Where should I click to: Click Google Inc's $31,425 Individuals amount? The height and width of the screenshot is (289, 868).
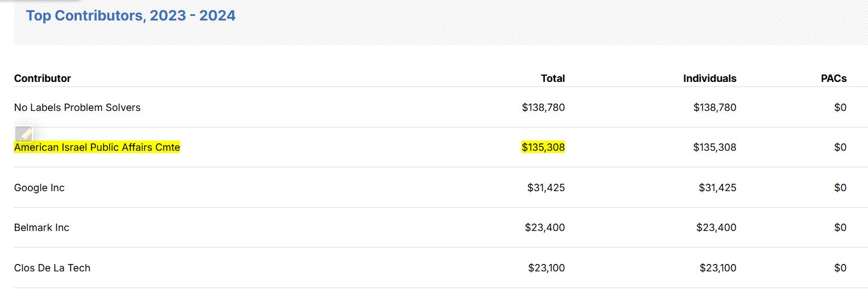pyautogui.click(x=717, y=188)
